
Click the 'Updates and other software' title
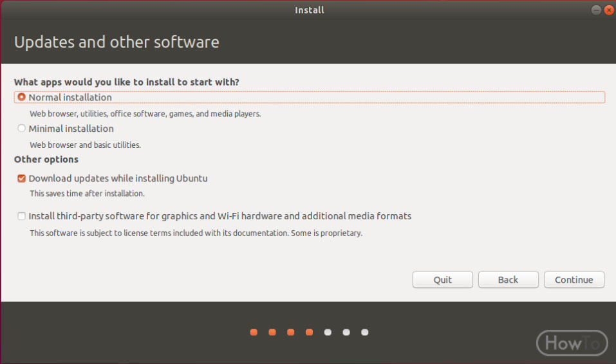point(117,42)
